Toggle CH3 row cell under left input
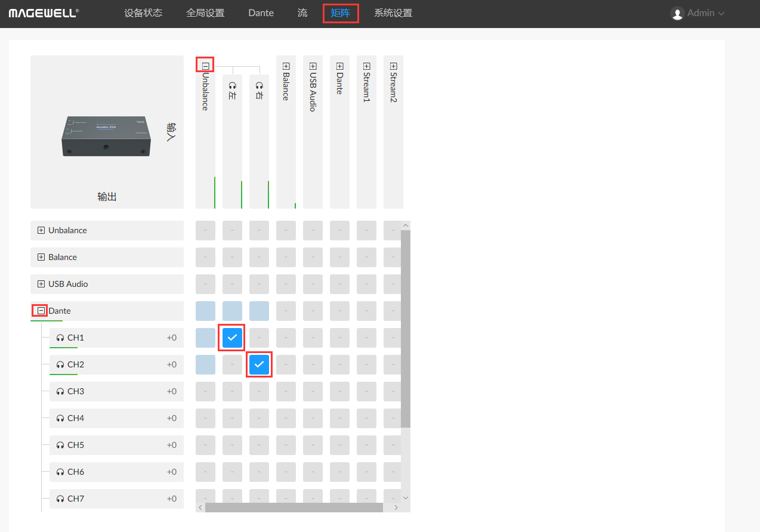Screen dimensions: 760x532 click(232, 391)
